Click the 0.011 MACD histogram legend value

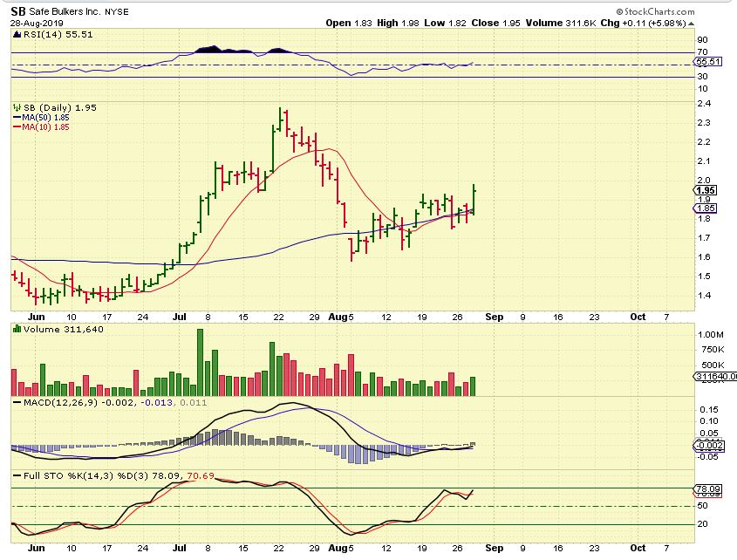pyautogui.click(x=193, y=403)
